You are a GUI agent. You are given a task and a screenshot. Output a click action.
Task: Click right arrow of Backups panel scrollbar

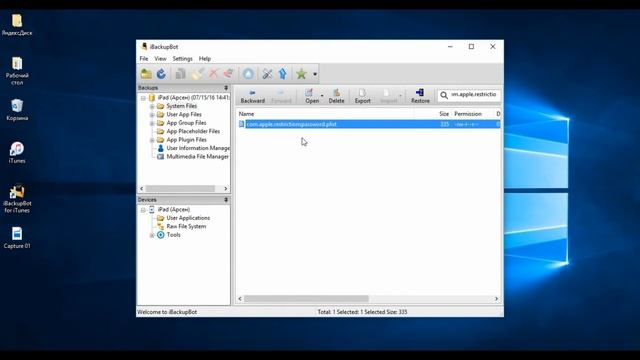[x=225, y=189]
